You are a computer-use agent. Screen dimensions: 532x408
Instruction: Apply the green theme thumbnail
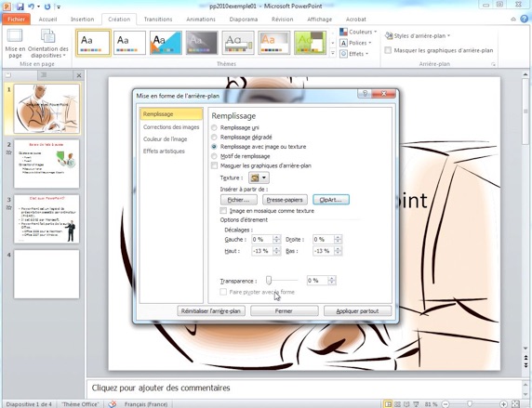310,43
